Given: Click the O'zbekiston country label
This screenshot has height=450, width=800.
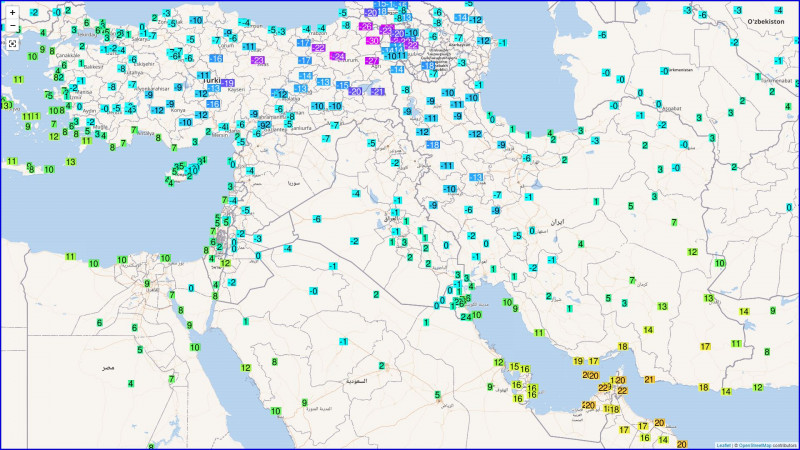Looking at the screenshot, I should click(x=765, y=21).
